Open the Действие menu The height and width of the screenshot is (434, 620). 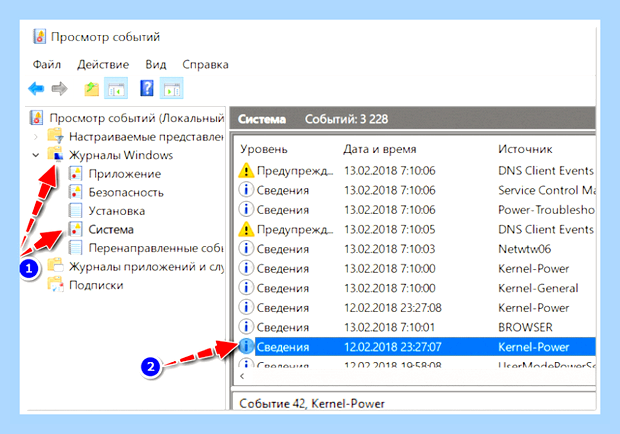[103, 64]
